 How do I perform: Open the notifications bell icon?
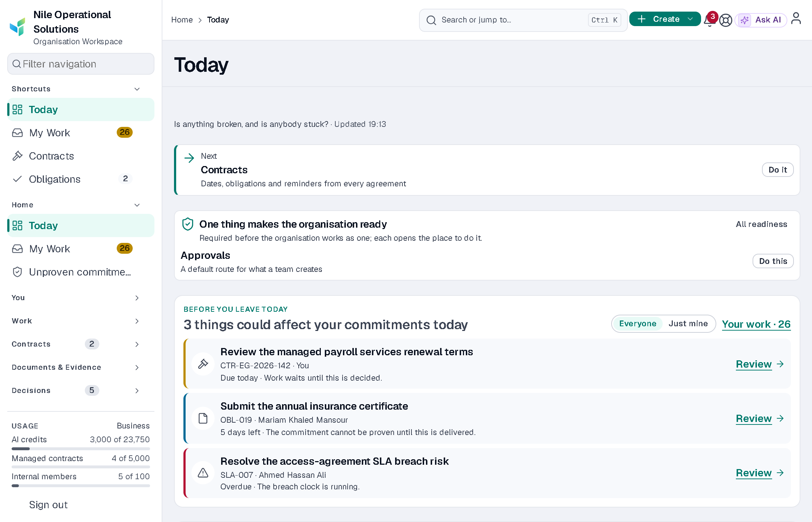pos(710,20)
